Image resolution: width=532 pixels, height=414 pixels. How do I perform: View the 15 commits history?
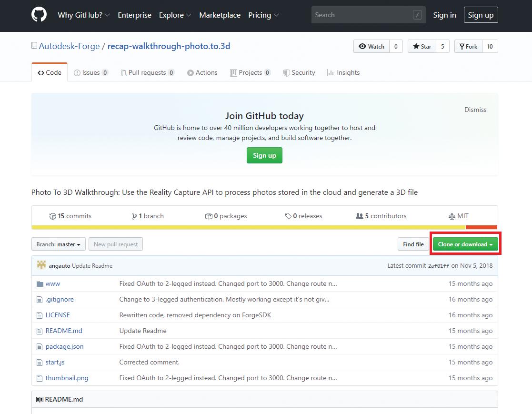[x=70, y=216]
